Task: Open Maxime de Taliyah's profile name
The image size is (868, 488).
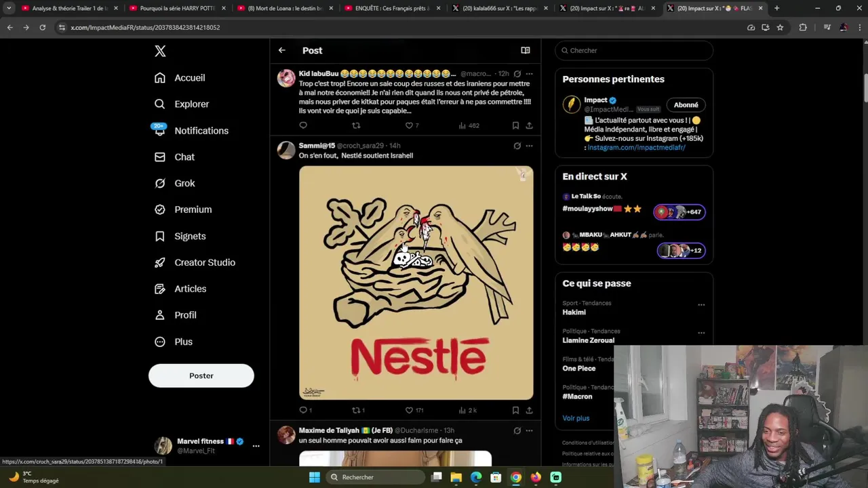Action: (x=345, y=430)
